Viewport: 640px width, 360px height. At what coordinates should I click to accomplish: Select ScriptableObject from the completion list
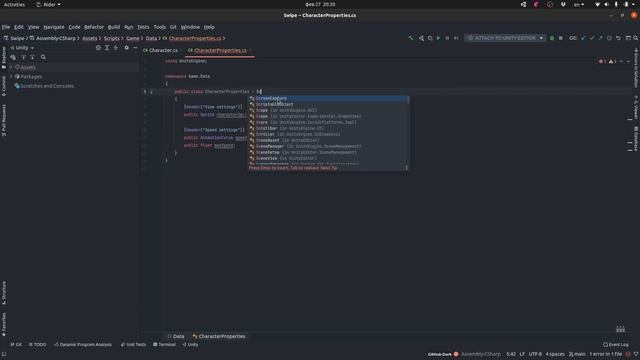[x=329, y=104]
